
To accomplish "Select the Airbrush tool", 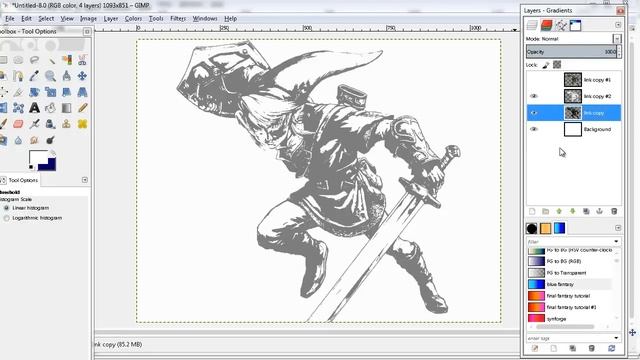I will click(x=34, y=124).
